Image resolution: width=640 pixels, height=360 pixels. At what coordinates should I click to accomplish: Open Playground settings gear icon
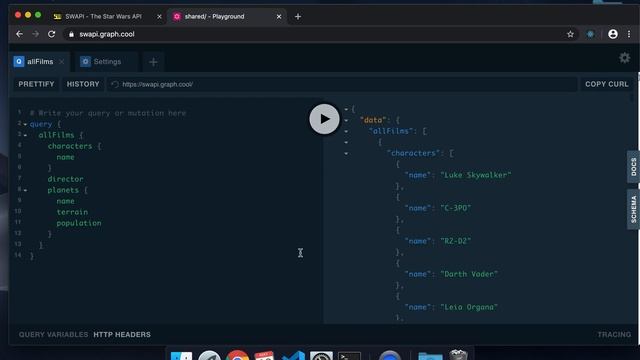pos(624,58)
